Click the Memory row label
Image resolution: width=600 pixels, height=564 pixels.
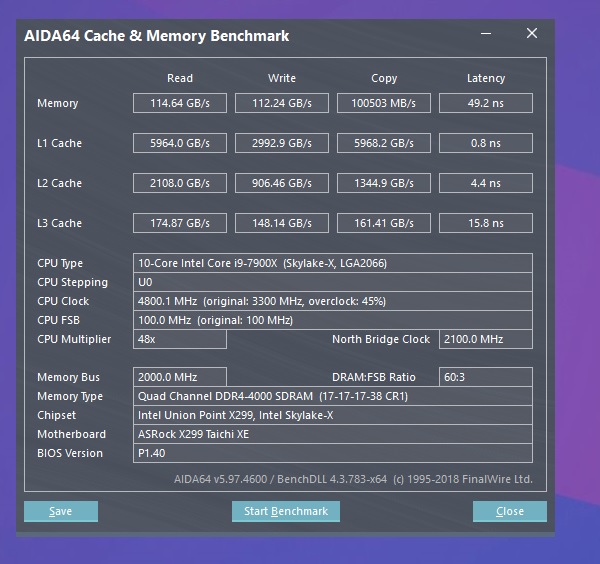click(x=57, y=103)
